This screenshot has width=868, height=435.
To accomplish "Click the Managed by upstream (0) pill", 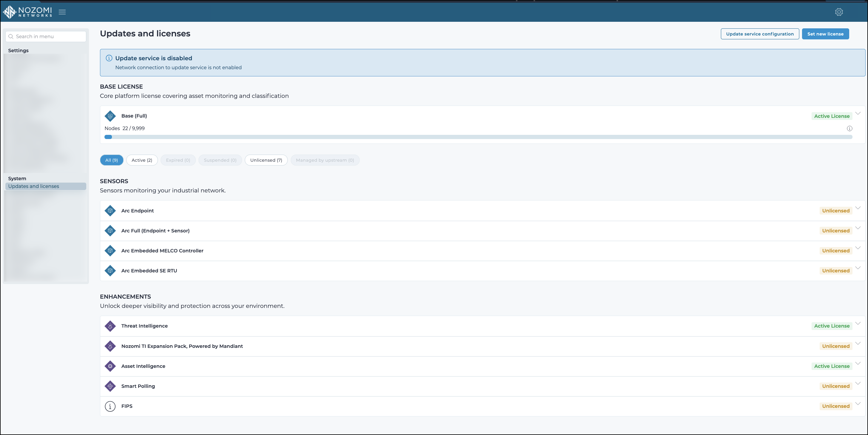I will coord(325,160).
